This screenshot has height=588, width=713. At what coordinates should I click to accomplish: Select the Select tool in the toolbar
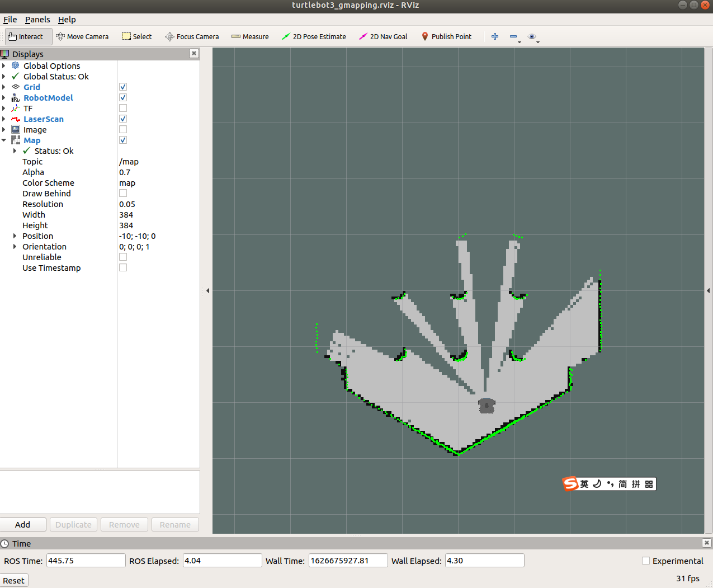point(136,36)
